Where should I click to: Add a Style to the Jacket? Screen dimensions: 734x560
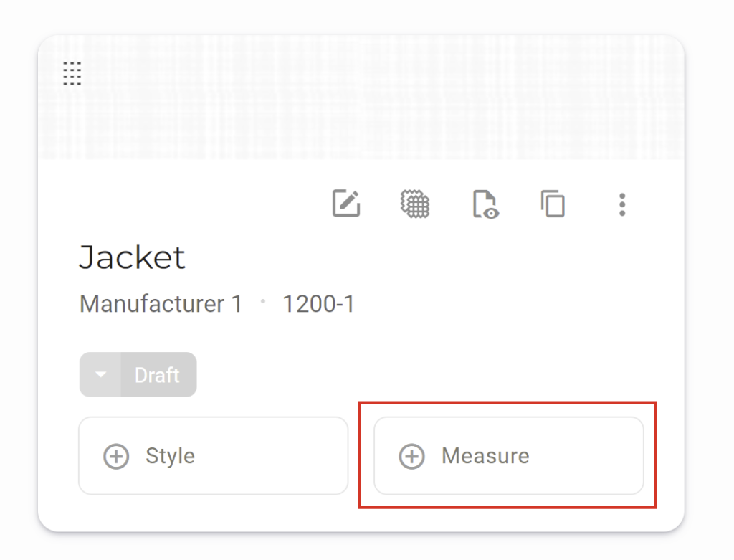(213, 456)
